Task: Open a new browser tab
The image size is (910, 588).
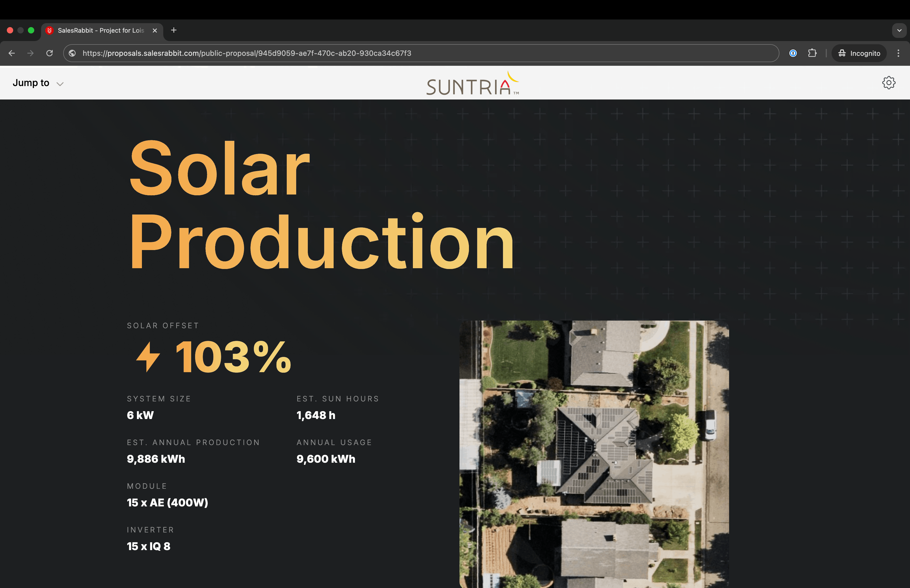Action: (174, 30)
